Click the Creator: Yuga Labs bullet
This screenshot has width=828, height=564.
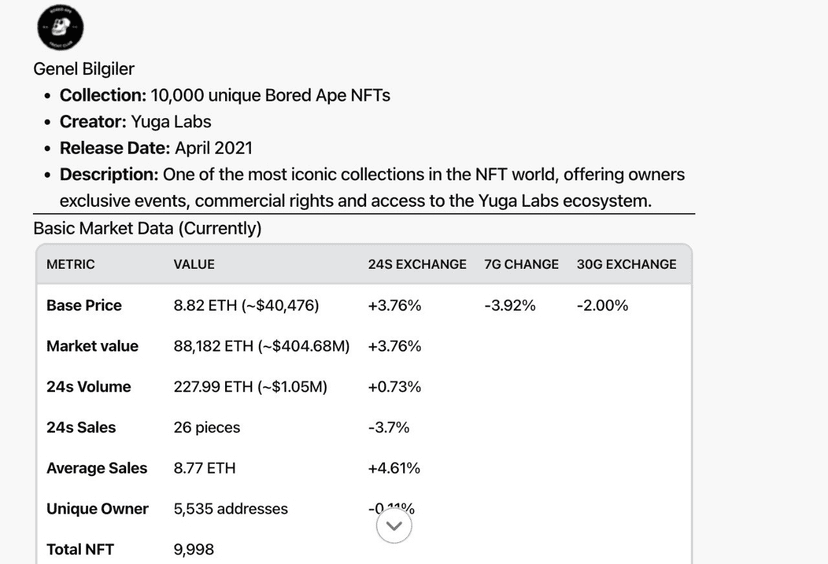point(135,122)
